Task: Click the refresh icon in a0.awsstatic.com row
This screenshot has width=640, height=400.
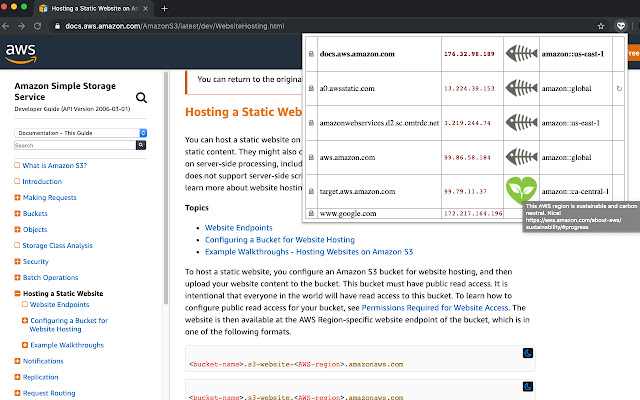Action: tap(619, 88)
